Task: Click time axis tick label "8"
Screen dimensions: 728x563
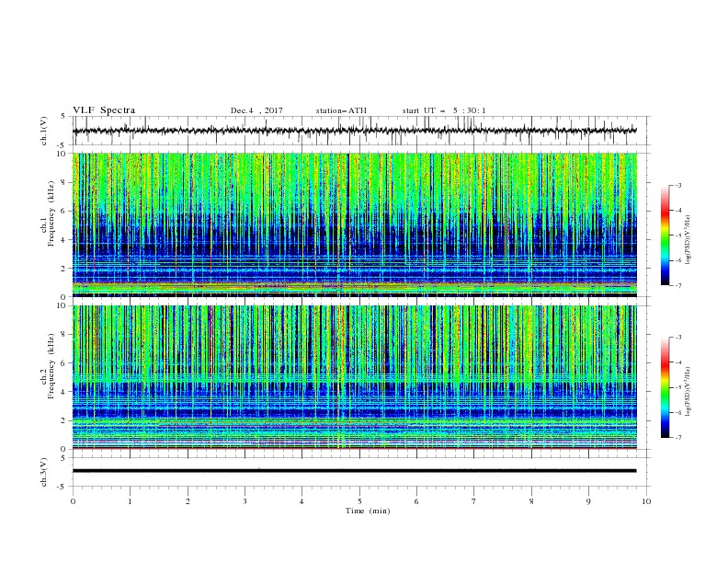Action: 531,501
